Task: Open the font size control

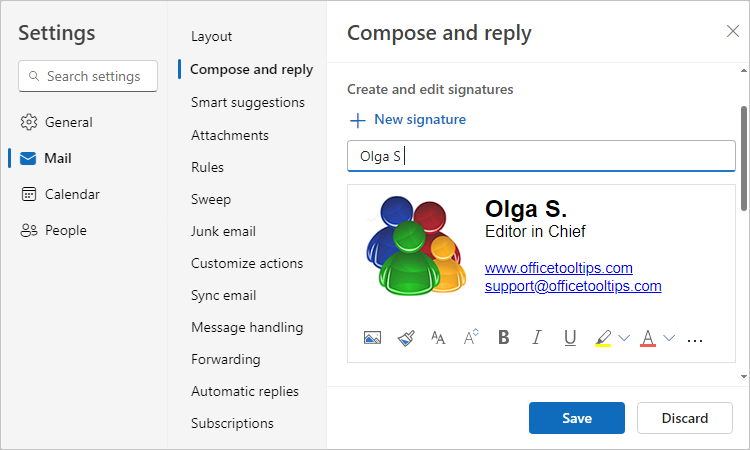Action: point(471,338)
